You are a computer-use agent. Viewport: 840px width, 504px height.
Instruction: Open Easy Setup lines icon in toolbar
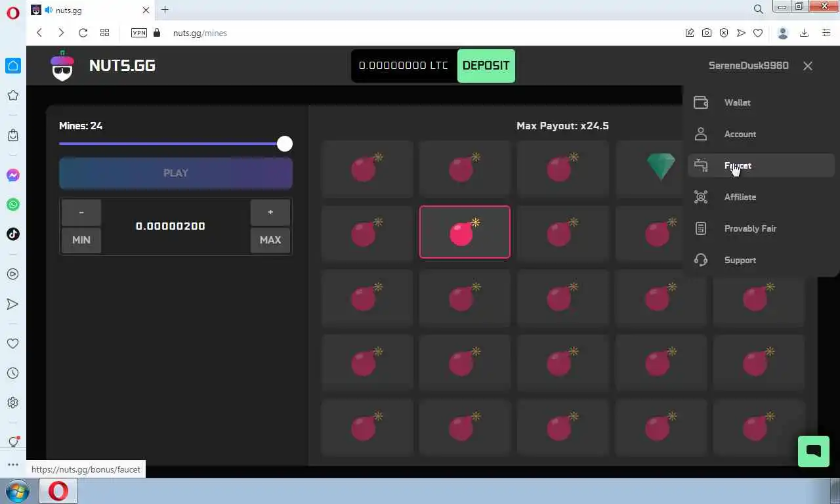826,33
